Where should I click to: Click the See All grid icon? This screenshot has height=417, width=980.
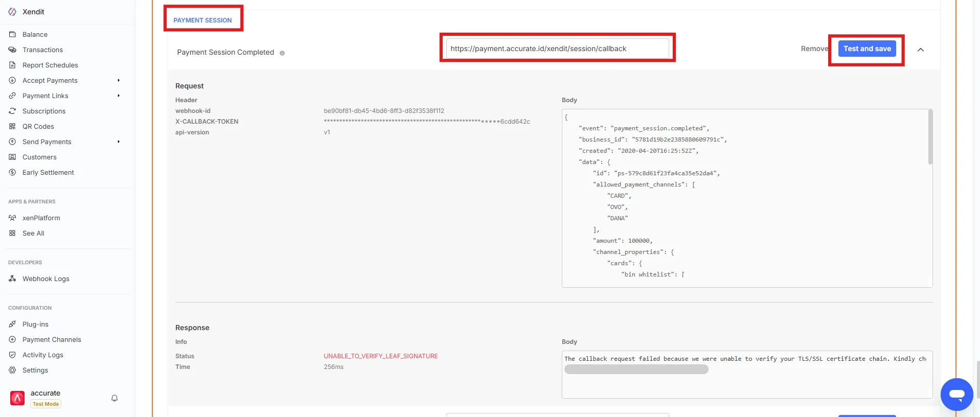pyautogui.click(x=12, y=233)
